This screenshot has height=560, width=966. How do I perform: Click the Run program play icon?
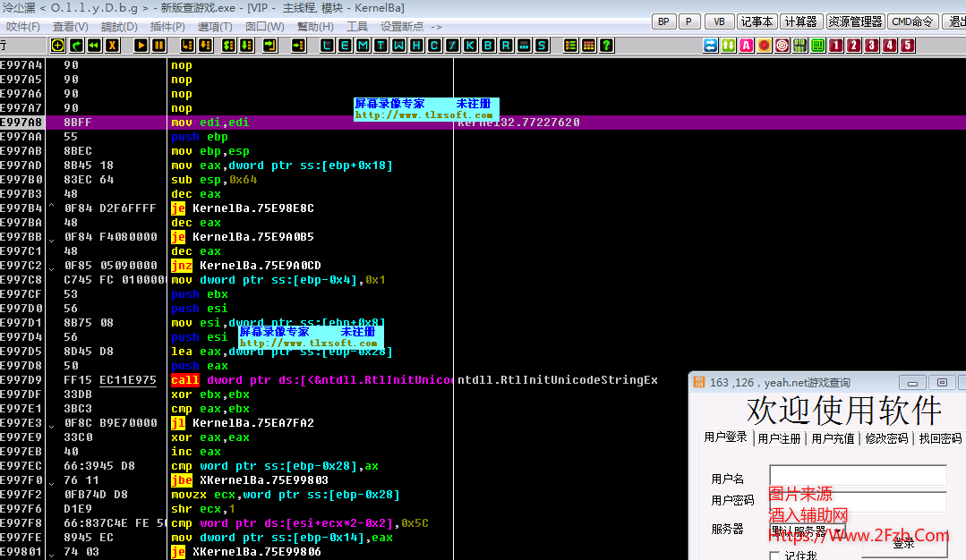[141, 45]
